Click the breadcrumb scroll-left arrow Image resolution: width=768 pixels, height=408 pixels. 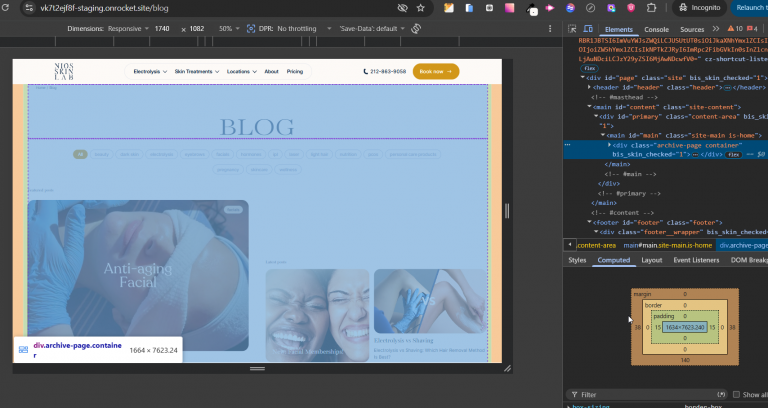tap(570, 244)
